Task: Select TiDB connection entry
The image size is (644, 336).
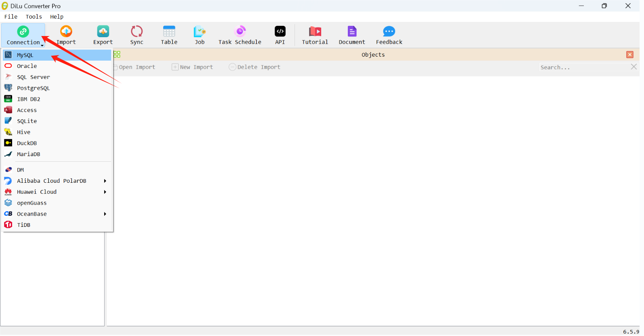Action: pos(57,225)
